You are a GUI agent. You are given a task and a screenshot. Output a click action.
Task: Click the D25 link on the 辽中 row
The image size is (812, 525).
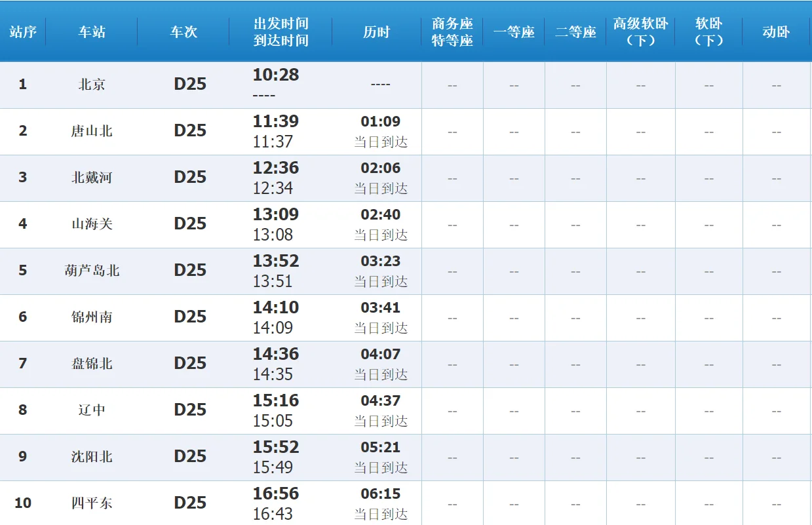(x=190, y=410)
